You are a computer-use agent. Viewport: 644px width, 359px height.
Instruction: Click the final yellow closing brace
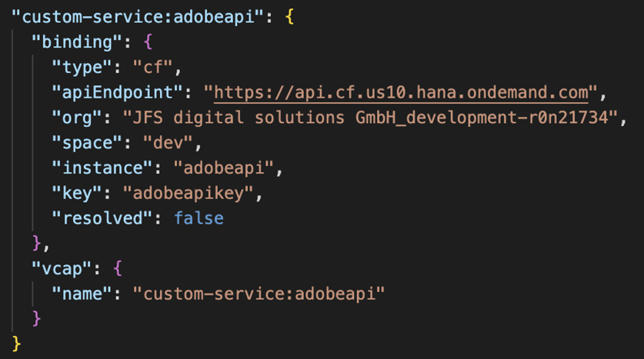[18, 343]
